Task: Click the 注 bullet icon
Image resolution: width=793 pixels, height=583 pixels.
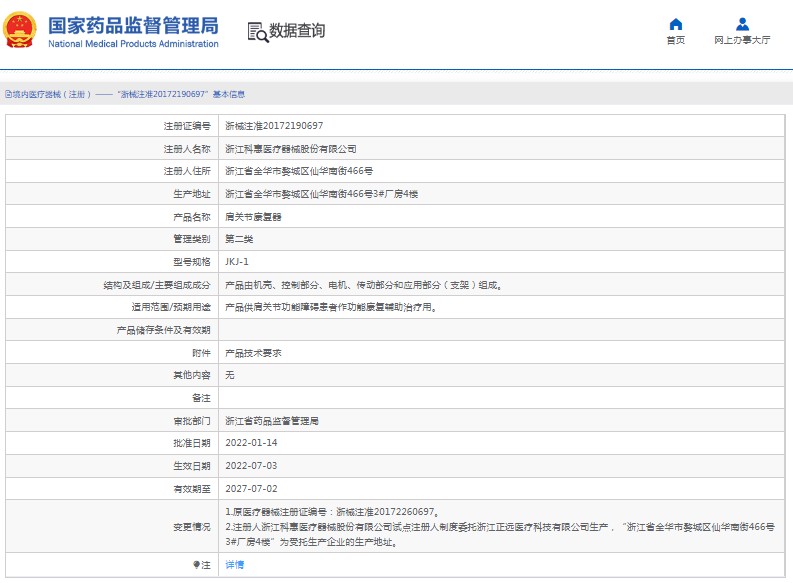Action: pyautogui.click(x=196, y=565)
